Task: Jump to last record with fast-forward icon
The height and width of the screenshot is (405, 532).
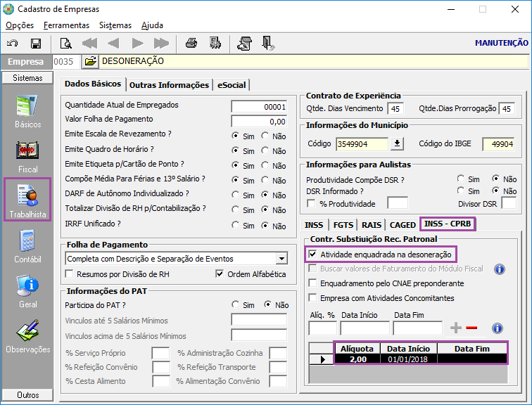Action: click(x=161, y=44)
